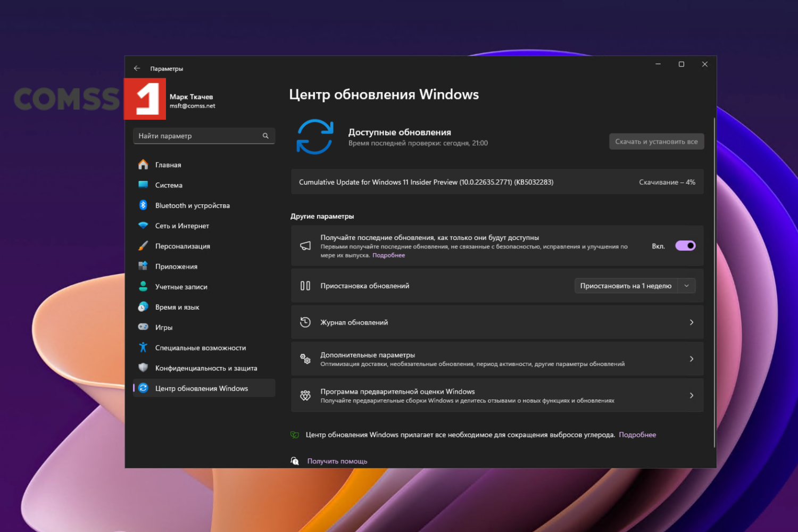Open Главная settings section

click(204, 165)
